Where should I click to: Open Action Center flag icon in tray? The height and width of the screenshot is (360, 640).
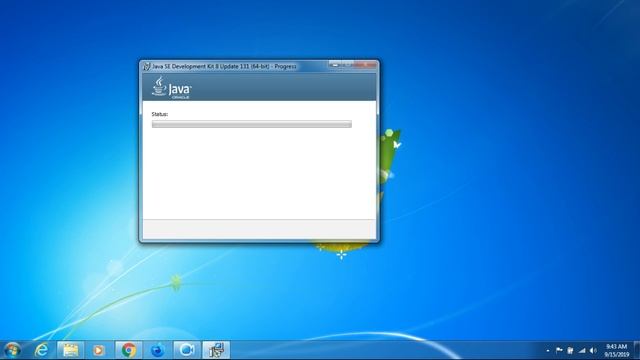[559, 350]
